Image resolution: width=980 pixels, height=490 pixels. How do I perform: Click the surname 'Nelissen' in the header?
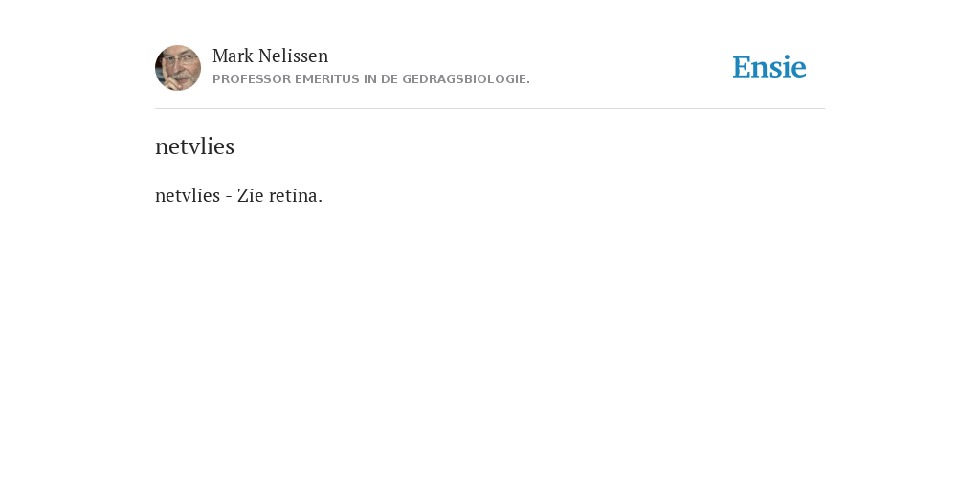tap(293, 56)
